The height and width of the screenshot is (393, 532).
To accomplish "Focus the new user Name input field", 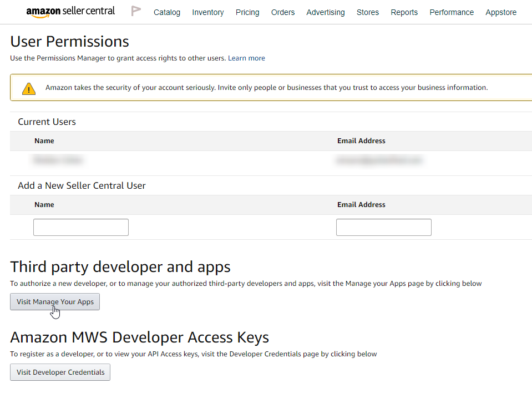I will [x=81, y=227].
